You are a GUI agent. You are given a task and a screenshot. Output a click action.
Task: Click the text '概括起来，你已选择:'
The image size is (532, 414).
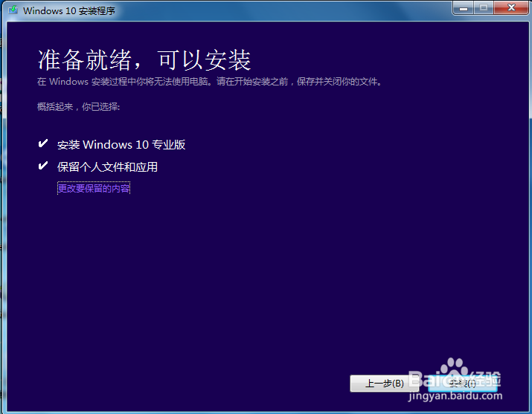tap(78, 107)
